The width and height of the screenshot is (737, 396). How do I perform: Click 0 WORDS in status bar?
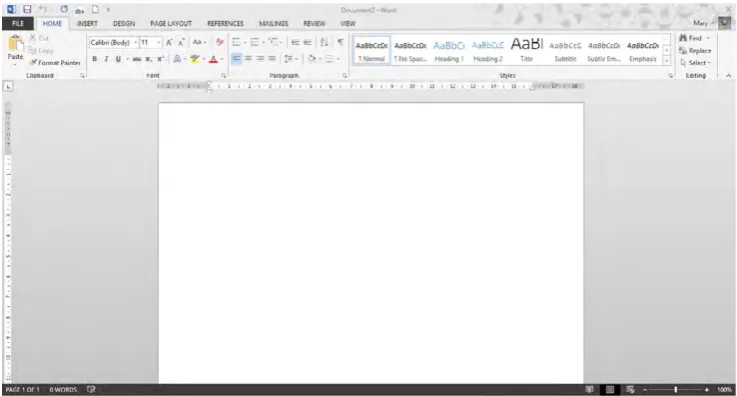(x=63, y=389)
